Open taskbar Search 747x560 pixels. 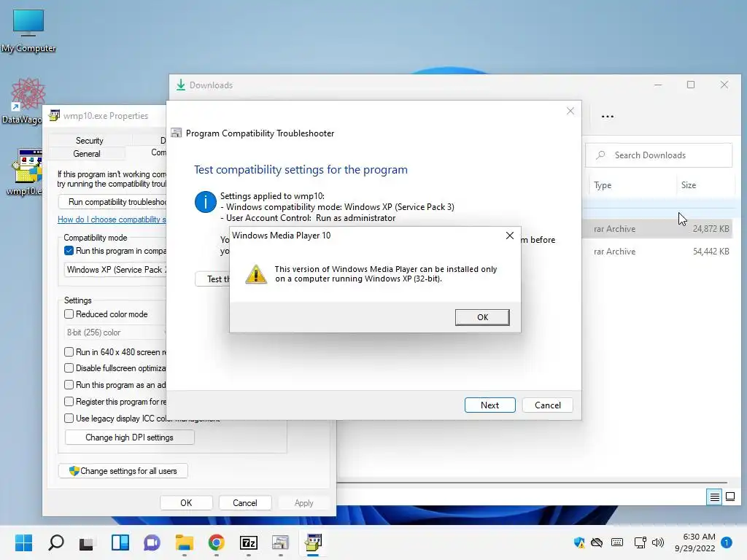[x=55, y=542]
